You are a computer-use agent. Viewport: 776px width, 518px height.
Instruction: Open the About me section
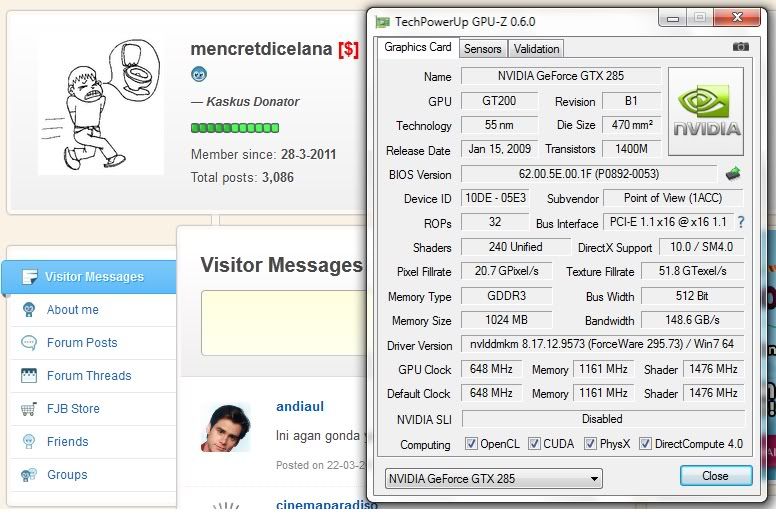point(73,310)
